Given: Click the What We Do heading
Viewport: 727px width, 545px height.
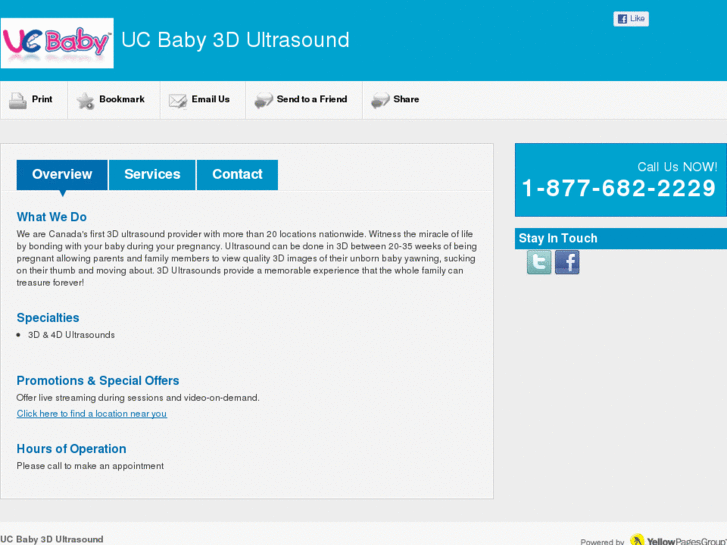Looking at the screenshot, I should [51, 217].
